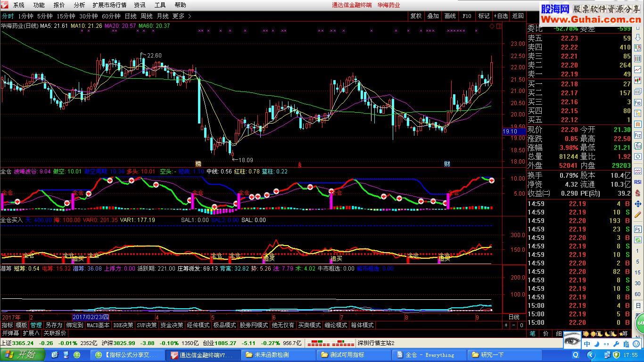Click the punctuation toggle in IME toolbar

606,344
